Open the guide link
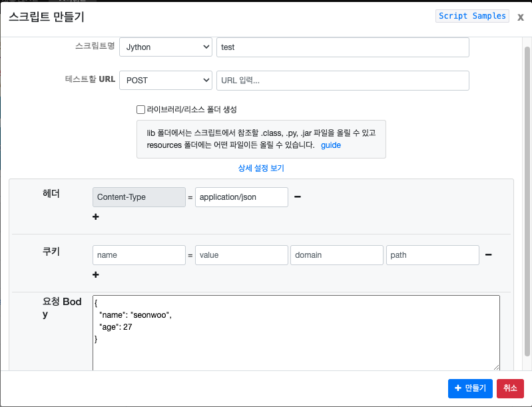This screenshot has width=532, height=407. coord(331,145)
